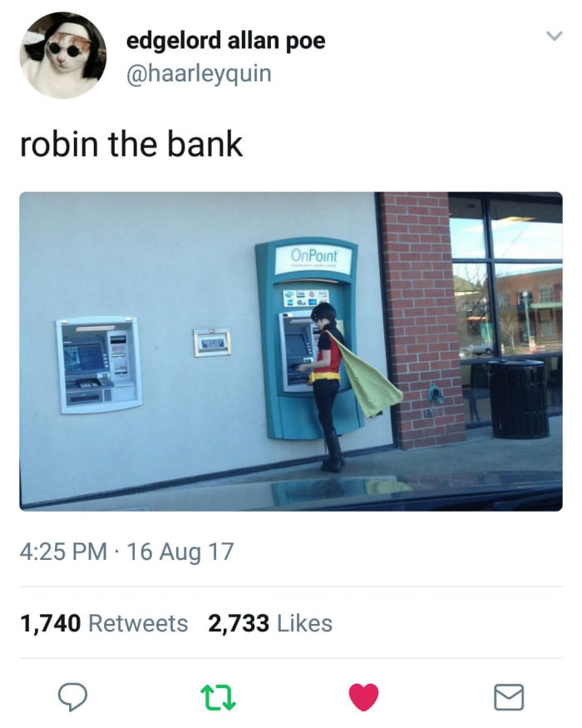Open the ATM photo full screen
The image size is (582, 728).
pyautogui.click(x=291, y=351)
